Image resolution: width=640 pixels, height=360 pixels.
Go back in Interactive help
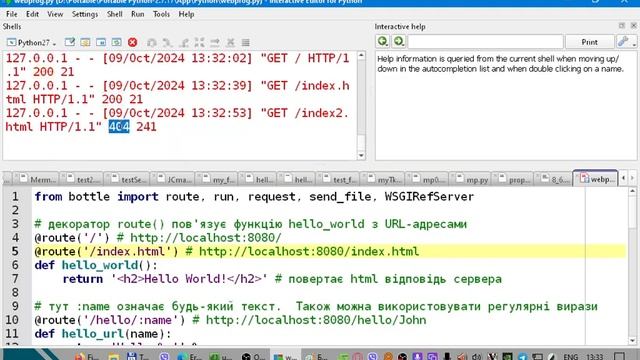(x=382, y=41)
